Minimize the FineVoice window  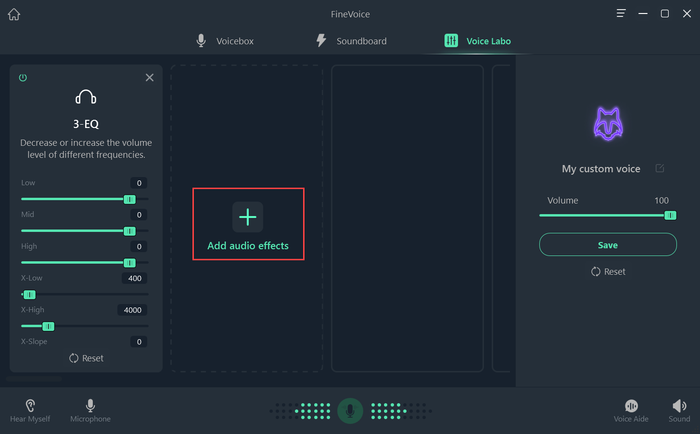pyautogui.click(x=643, y=13)
